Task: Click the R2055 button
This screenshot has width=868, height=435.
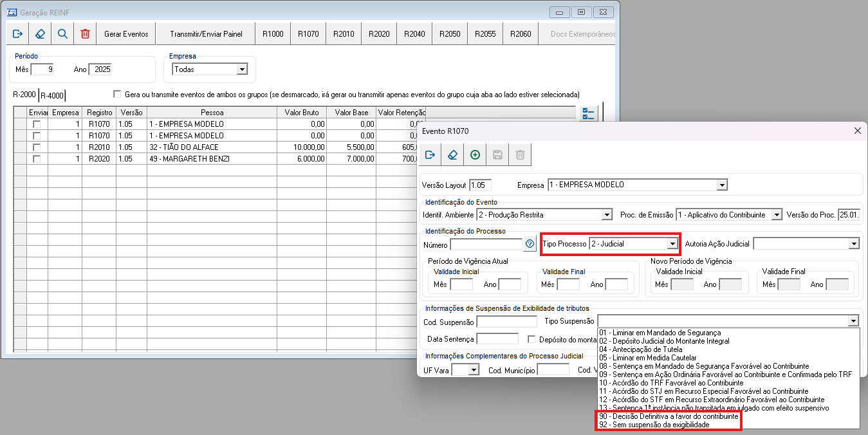Action: click(x=485, y=33)
